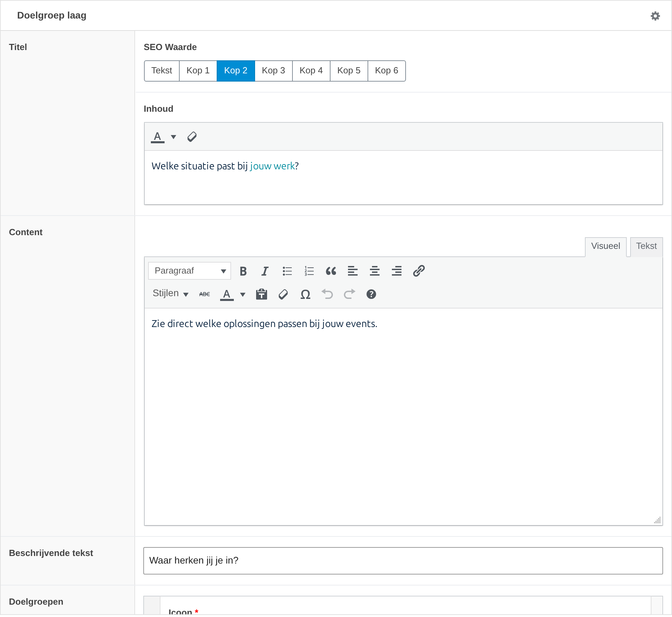Select Kop 3 as SEO value
Image resolution: width=672 pixels, height=617 pixels.
click(x=274, y=71)
